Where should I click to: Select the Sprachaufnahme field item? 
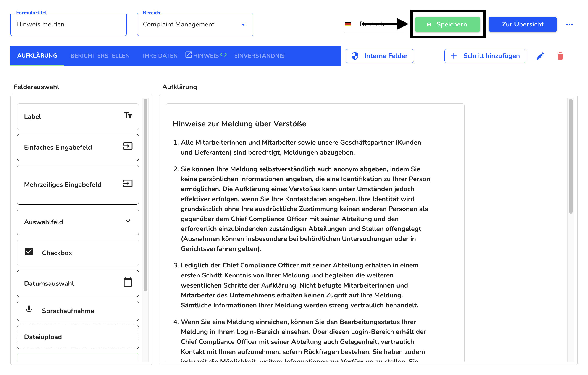[x=78, y=311]
